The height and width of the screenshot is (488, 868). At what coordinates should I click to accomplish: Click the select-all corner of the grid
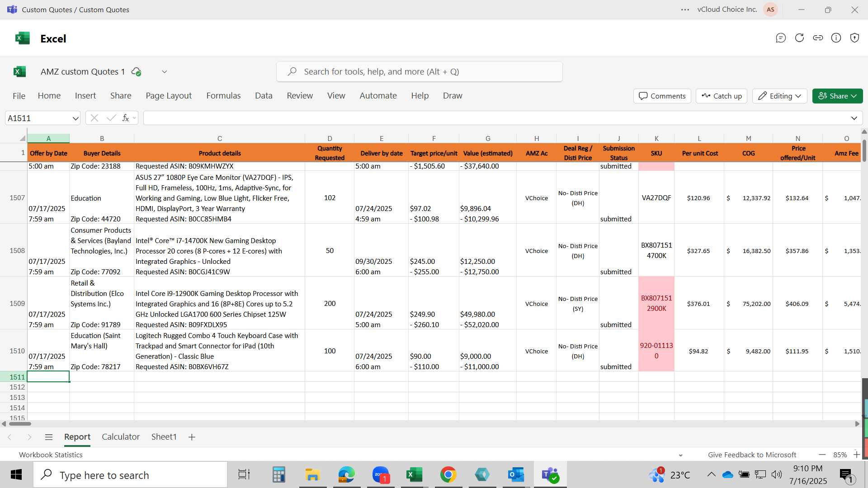point(22,138)
